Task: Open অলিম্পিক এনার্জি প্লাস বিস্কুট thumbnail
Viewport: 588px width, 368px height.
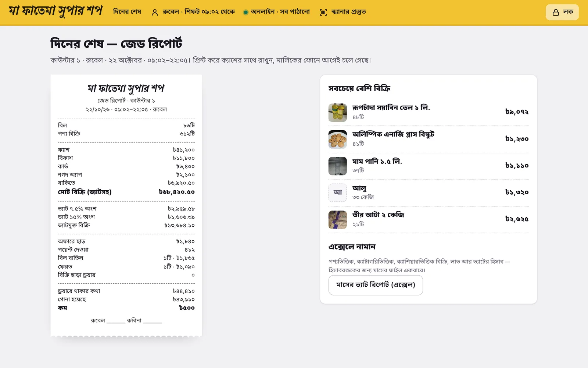Action: (337, 139)
